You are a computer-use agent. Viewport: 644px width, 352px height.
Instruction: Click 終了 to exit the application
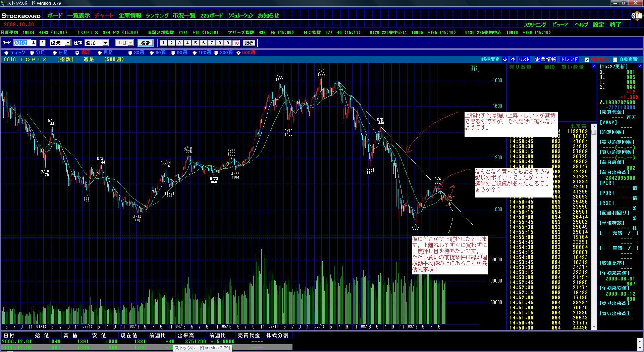(615, 25)
